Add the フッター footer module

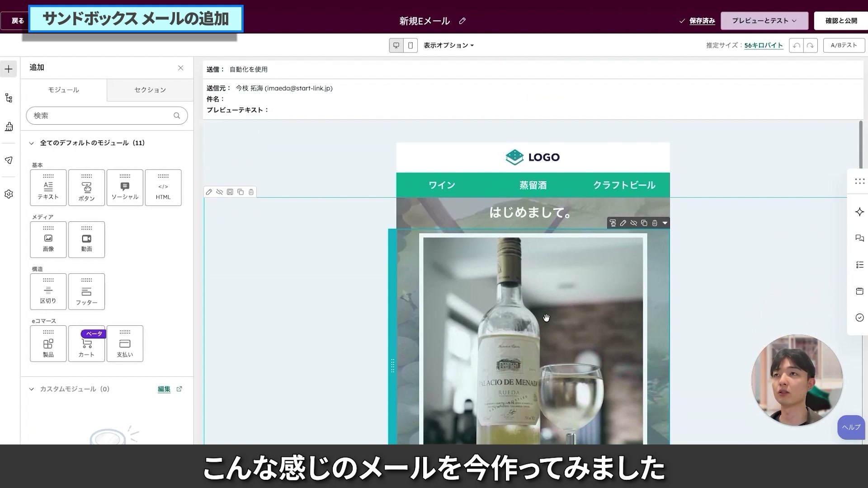coord(86,291)
